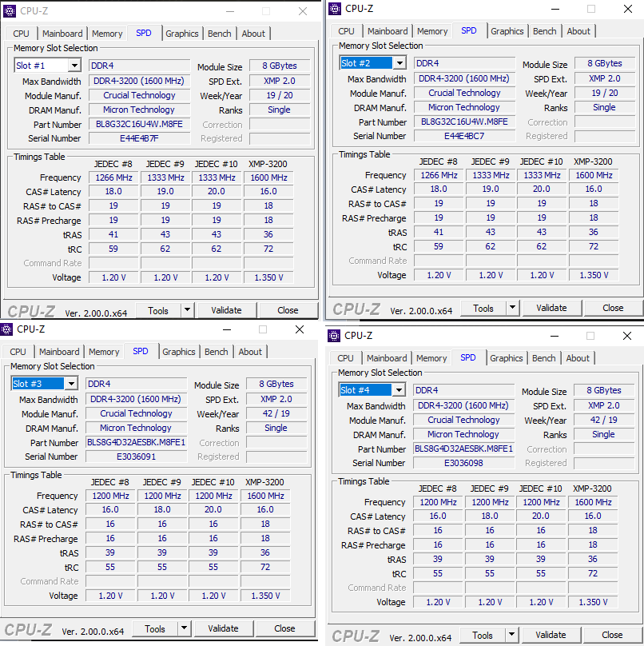Open the Slot #3 selection dropdown

point(71,384)
